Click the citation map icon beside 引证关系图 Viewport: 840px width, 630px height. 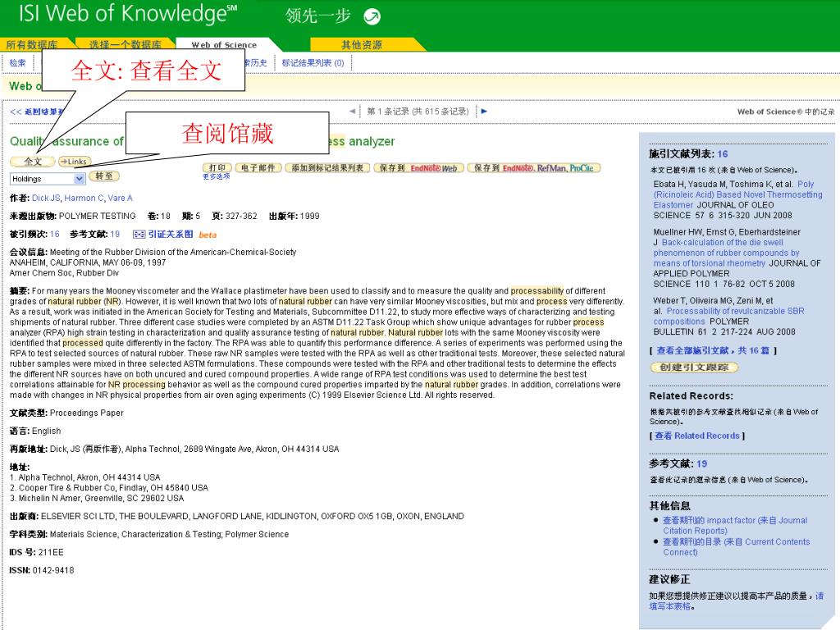139,234
